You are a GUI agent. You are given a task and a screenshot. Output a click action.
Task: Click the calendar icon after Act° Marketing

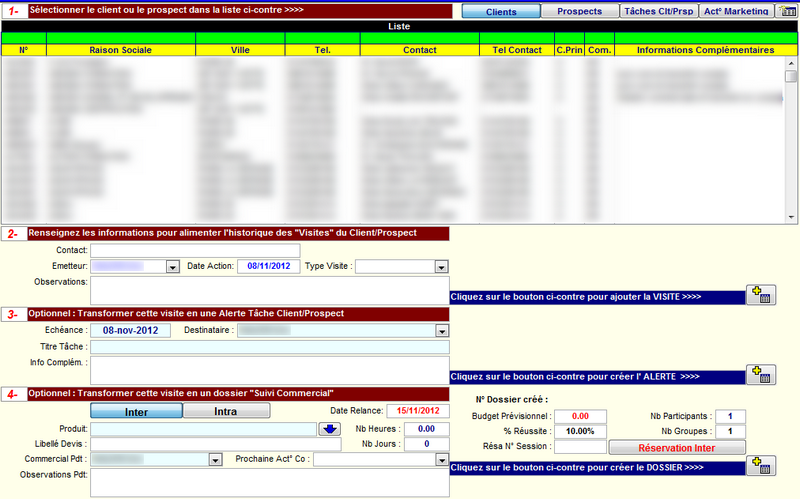pos(787,11)
